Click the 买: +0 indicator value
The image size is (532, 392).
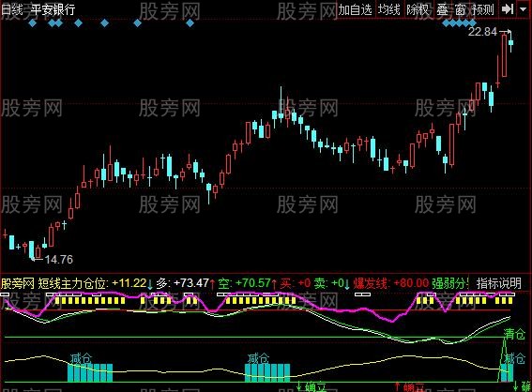(x=296, y=283)
